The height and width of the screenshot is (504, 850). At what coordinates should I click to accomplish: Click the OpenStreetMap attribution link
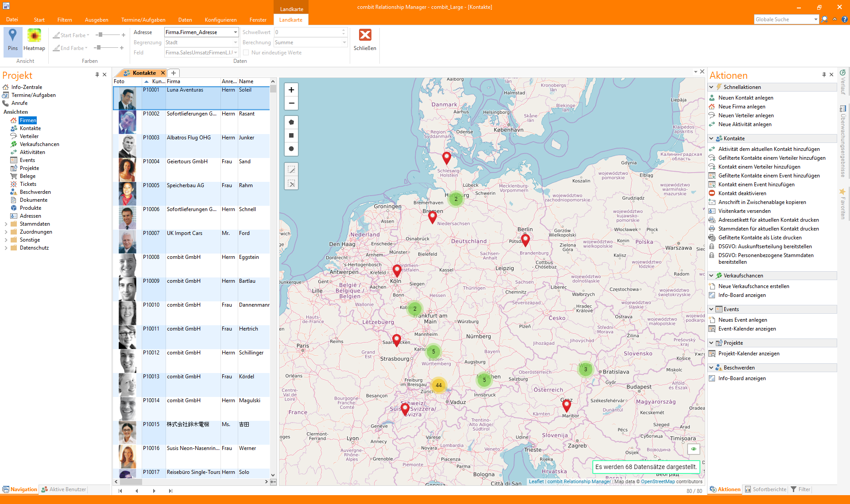[658, 481]
